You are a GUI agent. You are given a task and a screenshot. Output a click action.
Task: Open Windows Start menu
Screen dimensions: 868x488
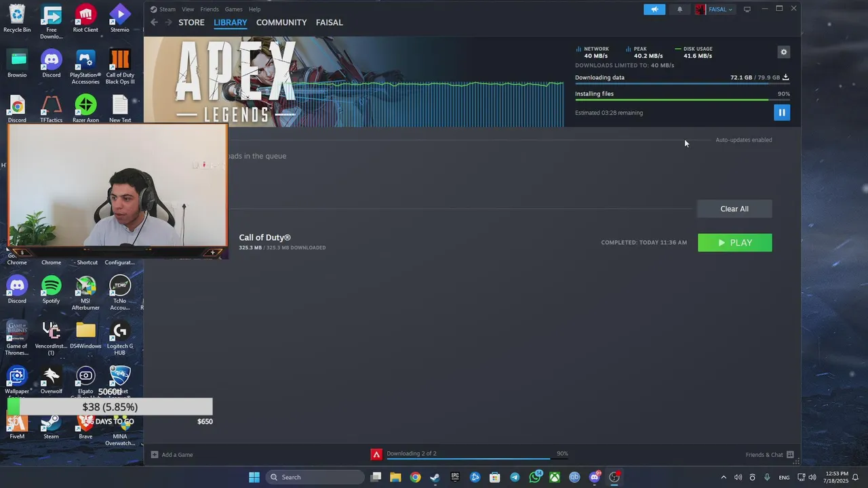click(254, 477)
